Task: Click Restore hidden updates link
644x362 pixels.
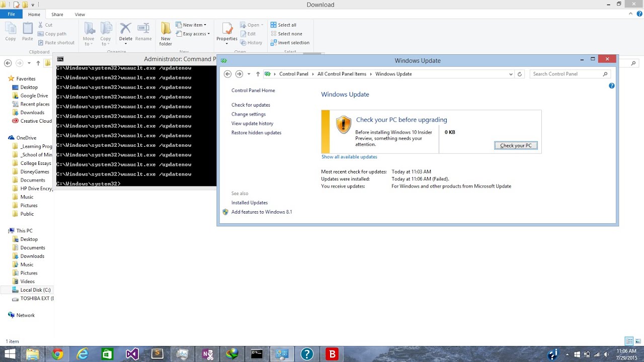Action: (x=256, y=133)
